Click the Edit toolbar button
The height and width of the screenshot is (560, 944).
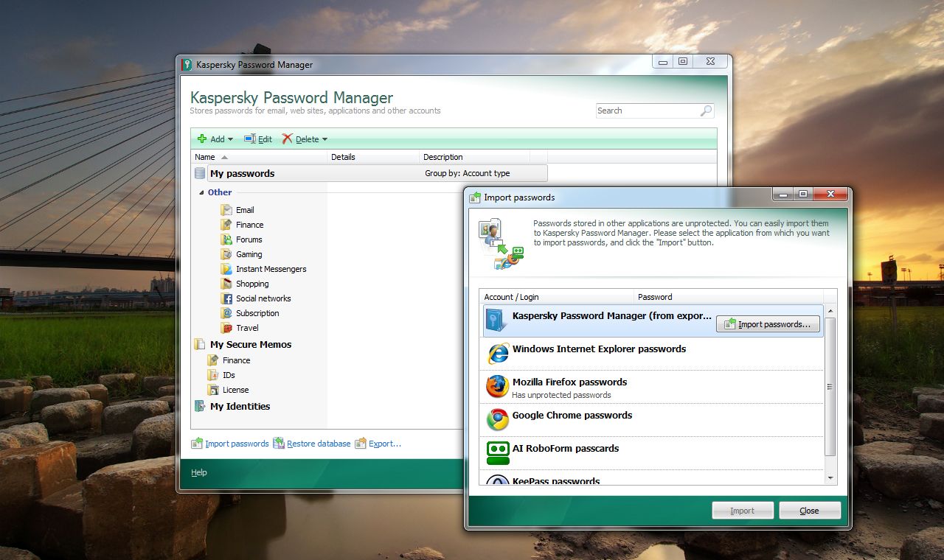tap(258, 139)
